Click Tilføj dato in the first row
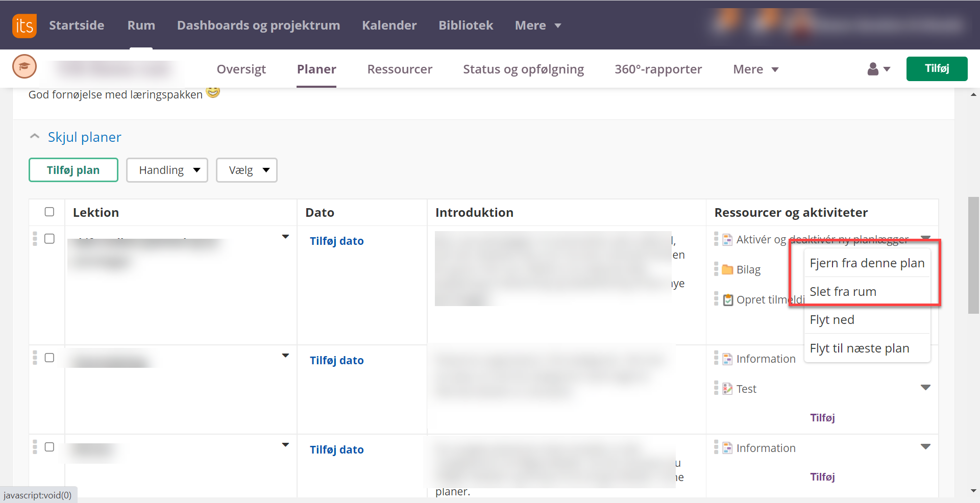 336,241
